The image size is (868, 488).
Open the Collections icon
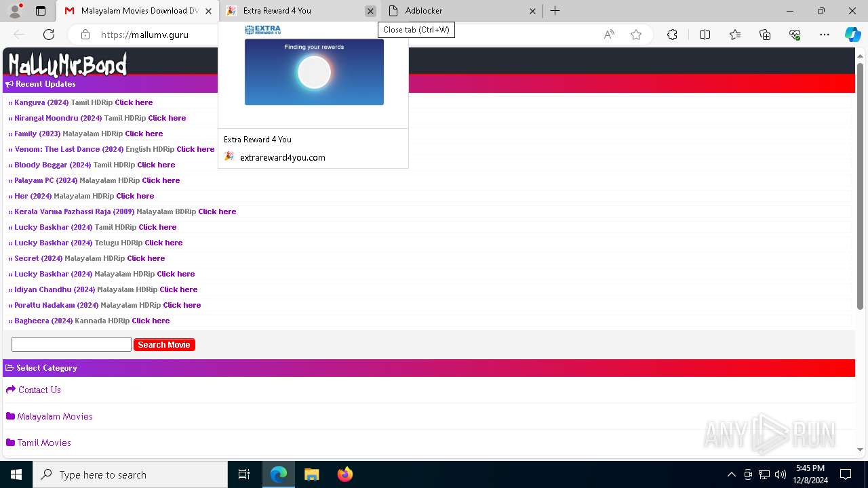[x=765, y=35]
